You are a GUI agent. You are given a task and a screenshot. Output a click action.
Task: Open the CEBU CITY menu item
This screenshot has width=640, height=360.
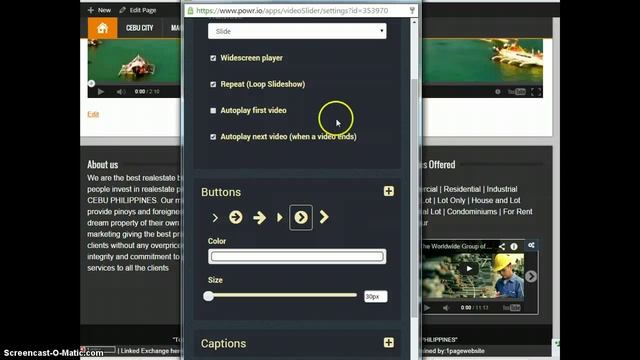pos(140,28)
